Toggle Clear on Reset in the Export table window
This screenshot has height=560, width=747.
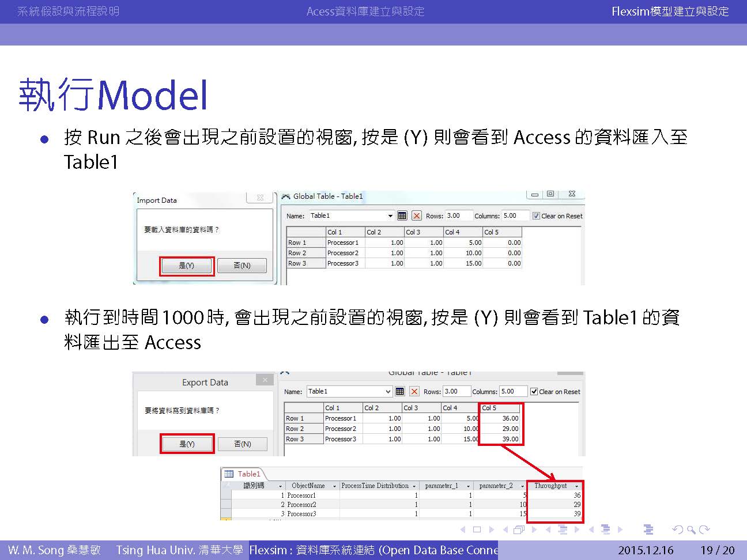click(534, 392)
